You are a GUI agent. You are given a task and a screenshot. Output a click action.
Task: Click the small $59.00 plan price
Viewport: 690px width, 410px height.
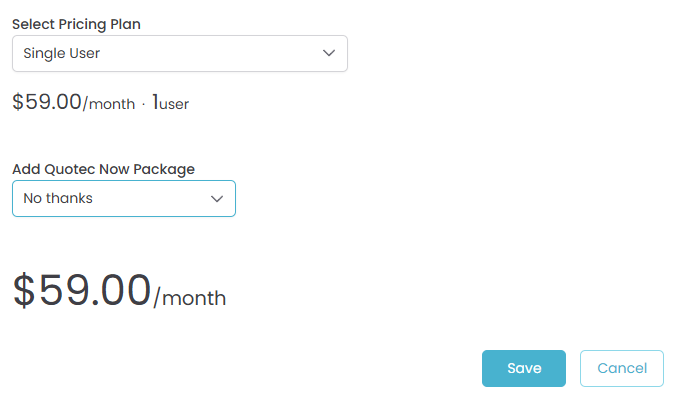46,102
